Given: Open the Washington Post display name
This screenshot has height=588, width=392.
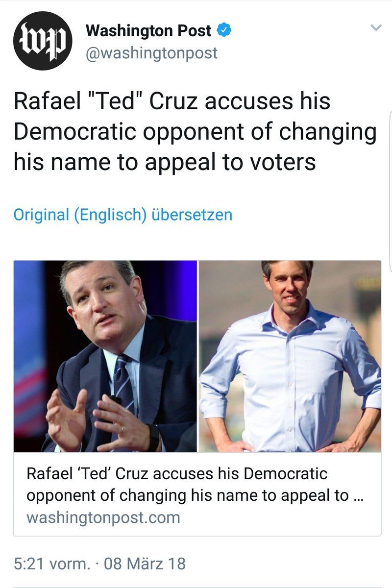Looking at the screenshot, I should [x=148, y=31].
